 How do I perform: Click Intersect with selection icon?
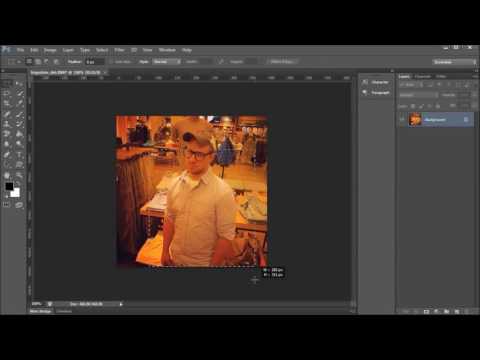tap(56, 62)
